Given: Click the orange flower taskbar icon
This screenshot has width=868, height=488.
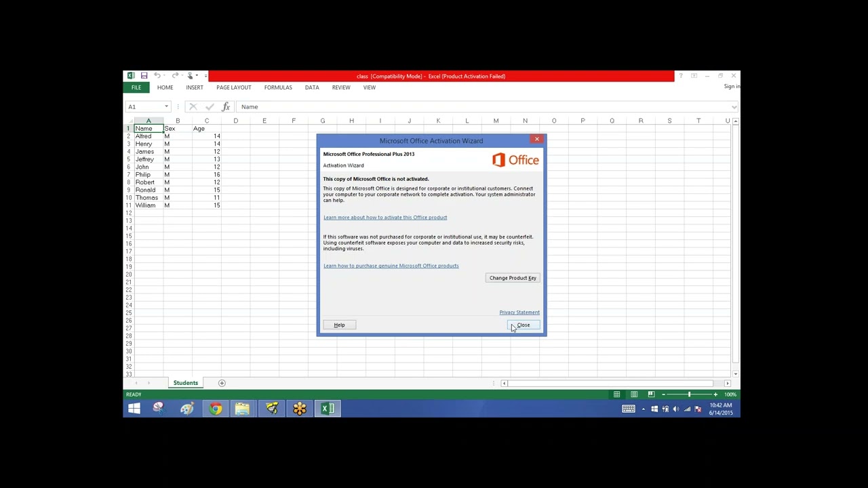Looking at the screenshot, I should pyautogui.click(x=299, y=409).
